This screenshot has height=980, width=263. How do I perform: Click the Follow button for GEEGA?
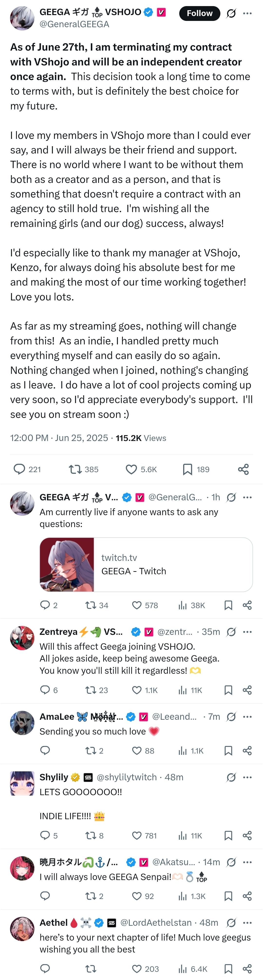click(199, 13)
